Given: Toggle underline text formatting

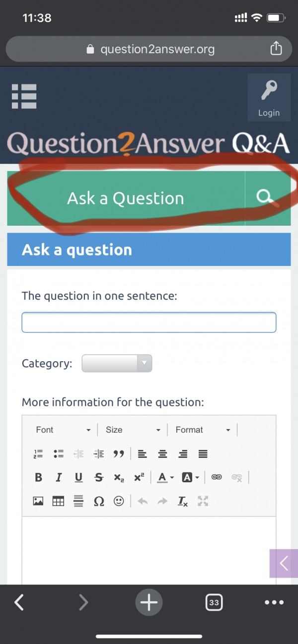Looking at the screenshot, I should pos(78,477).
